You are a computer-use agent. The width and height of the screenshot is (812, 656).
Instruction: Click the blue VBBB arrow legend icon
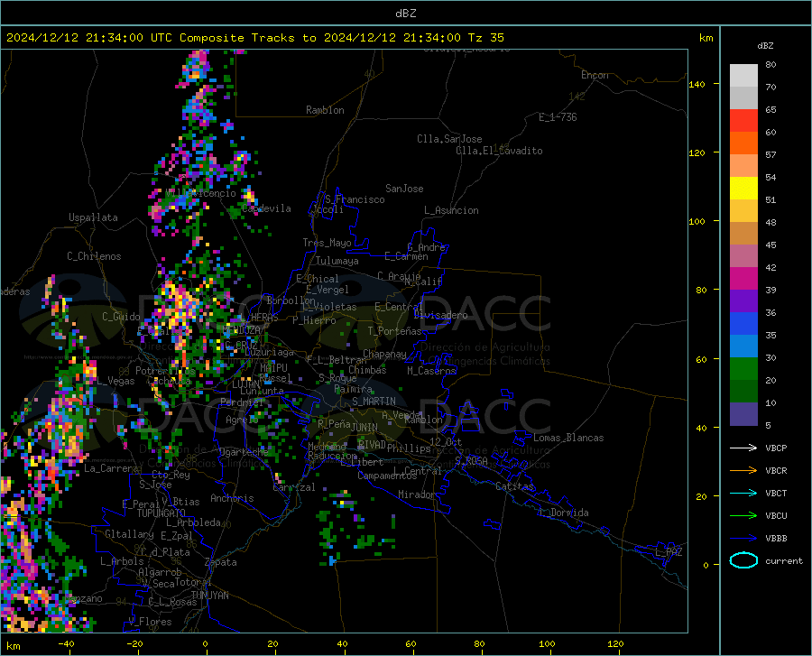click(743, 538)
